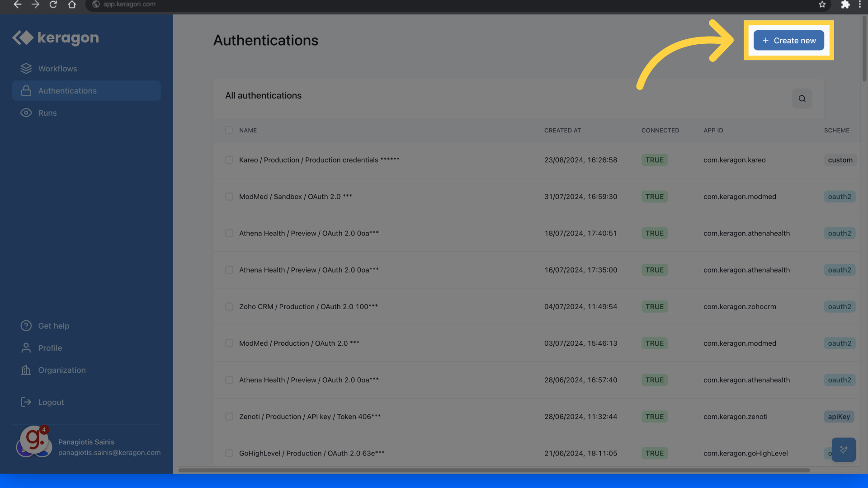868x488 pixels.
Task: Click com.keragon.zohocrm app ID
Action: (740, 307)
